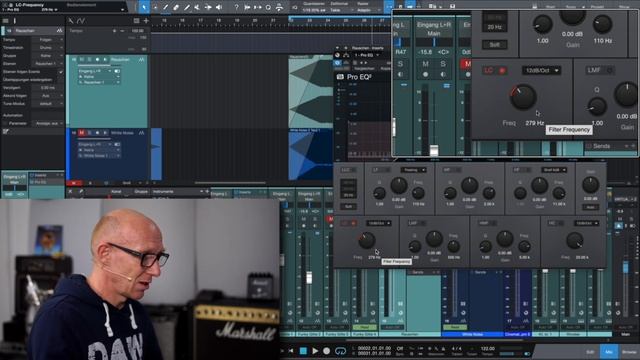Screen dimensions: 640x360
Task: Click the Play button in transport
Action: [x=315, y=351]
